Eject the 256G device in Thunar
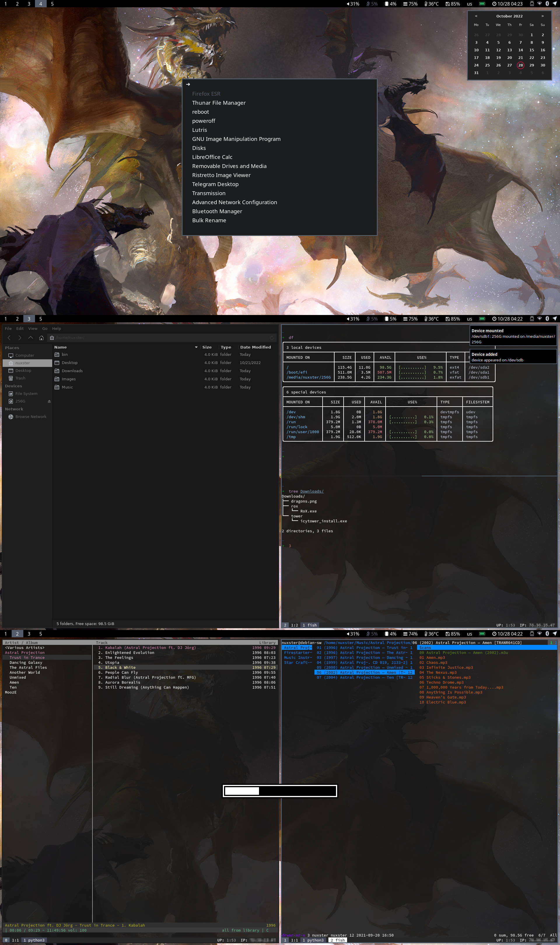This screenshot has width=560, height=945. point(49,401)
